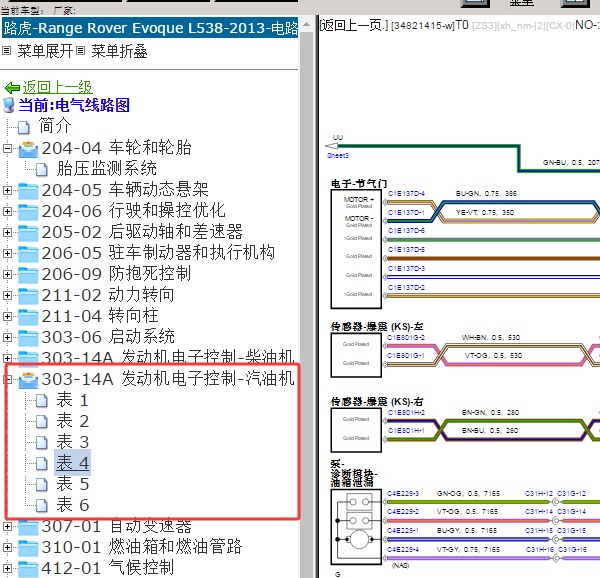This screenshot has height=578, width=600.
Task: Click the 电子-节气门 component box
Action: [x=356, y=249]
